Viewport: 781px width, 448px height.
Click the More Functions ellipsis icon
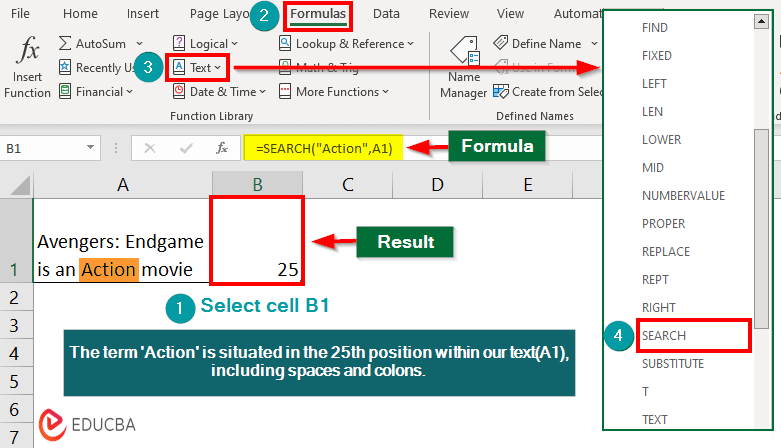[285, 91]
